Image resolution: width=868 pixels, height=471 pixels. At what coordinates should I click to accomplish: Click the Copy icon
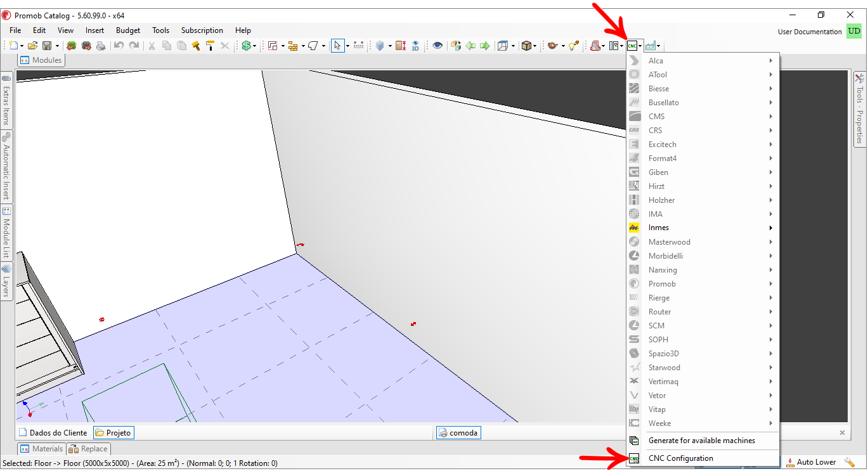point(167,46)
